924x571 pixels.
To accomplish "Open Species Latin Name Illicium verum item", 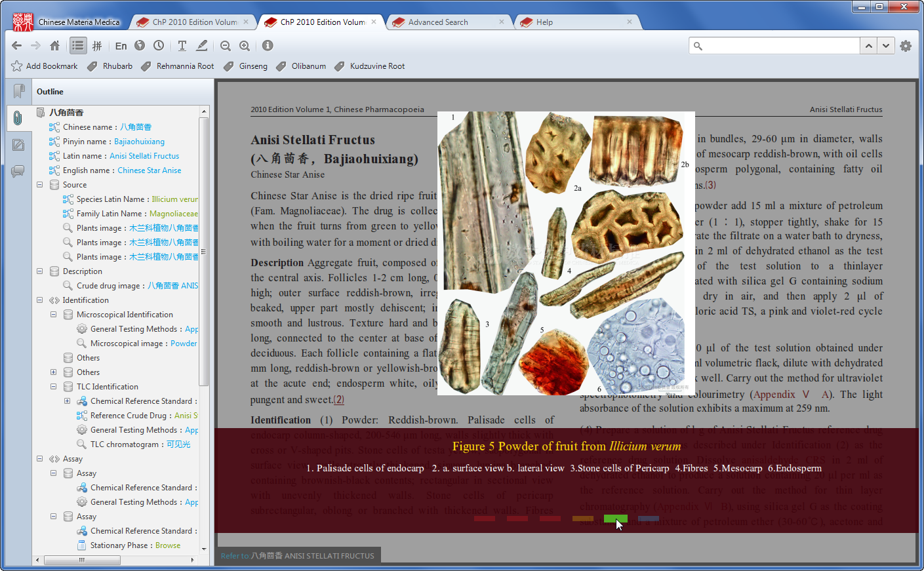I will [x=137, y=199].
